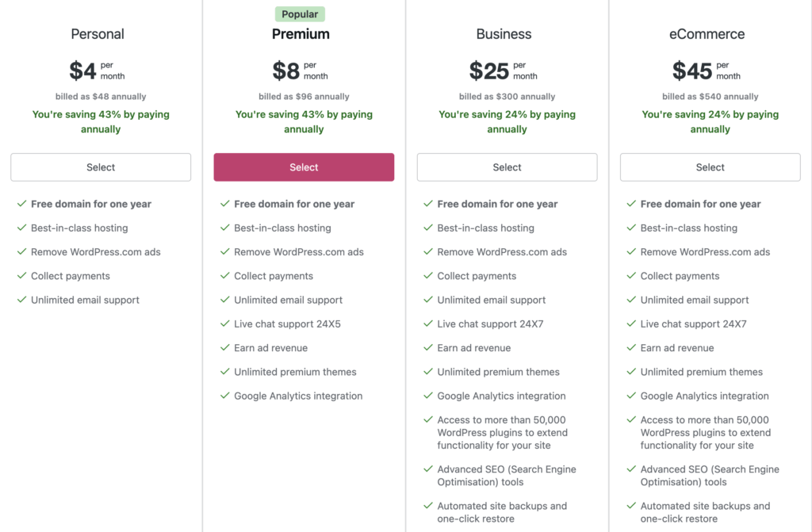Select the eCommerce plan
The width and height of the screenshot is (812, 532).
click(710, 167)
